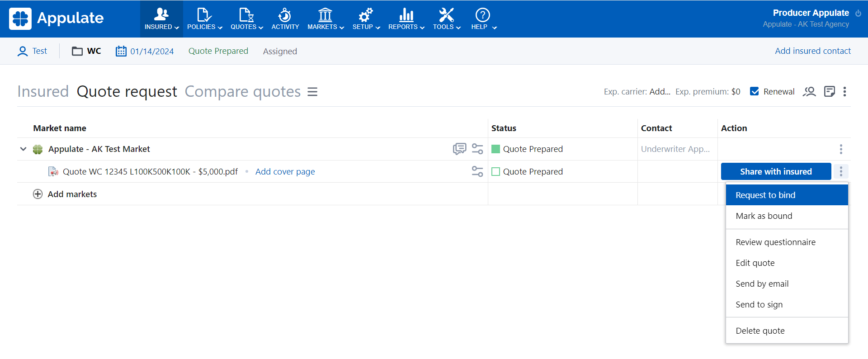Open settings sliders icon on Quote WC row
The width and height of the screenshot is (868, 359).
477,171
